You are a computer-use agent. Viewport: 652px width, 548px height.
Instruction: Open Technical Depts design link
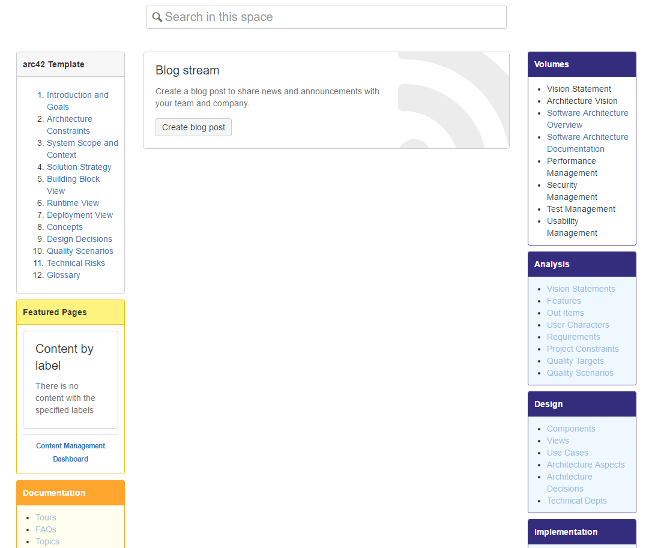tap(576, 501)
